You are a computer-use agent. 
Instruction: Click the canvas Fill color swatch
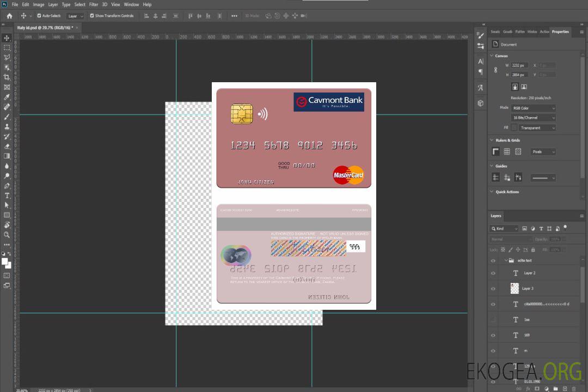(514, 128)
